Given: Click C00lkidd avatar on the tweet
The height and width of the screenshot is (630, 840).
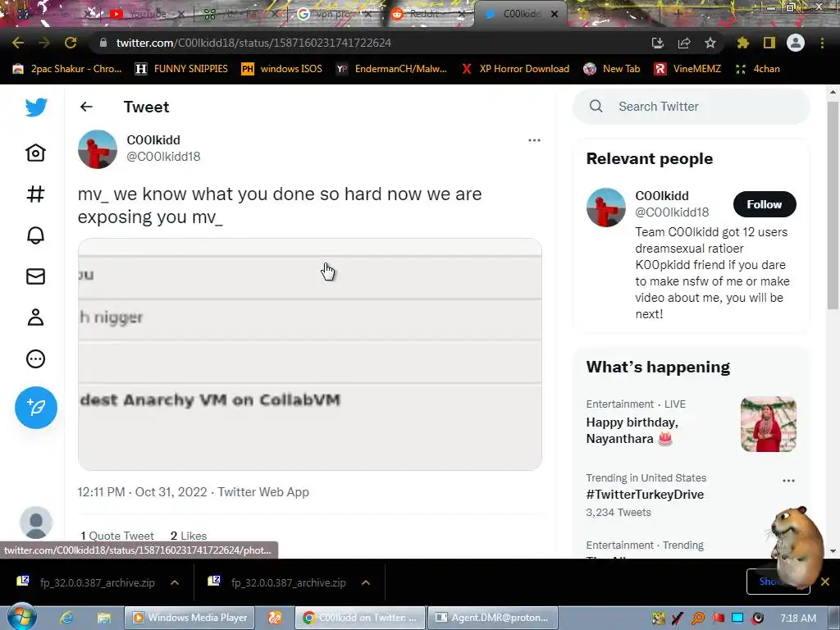Looking at the screenshot, I should tap(98, 149).
